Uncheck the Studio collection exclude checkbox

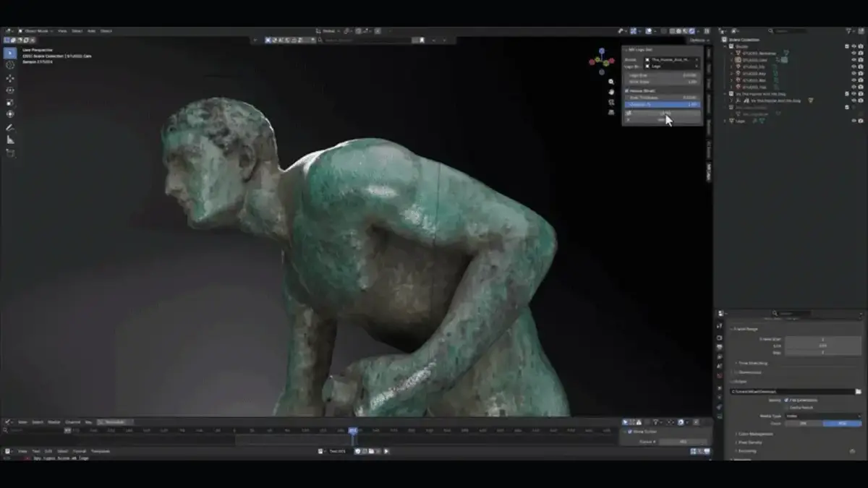[x=846, y=46]
